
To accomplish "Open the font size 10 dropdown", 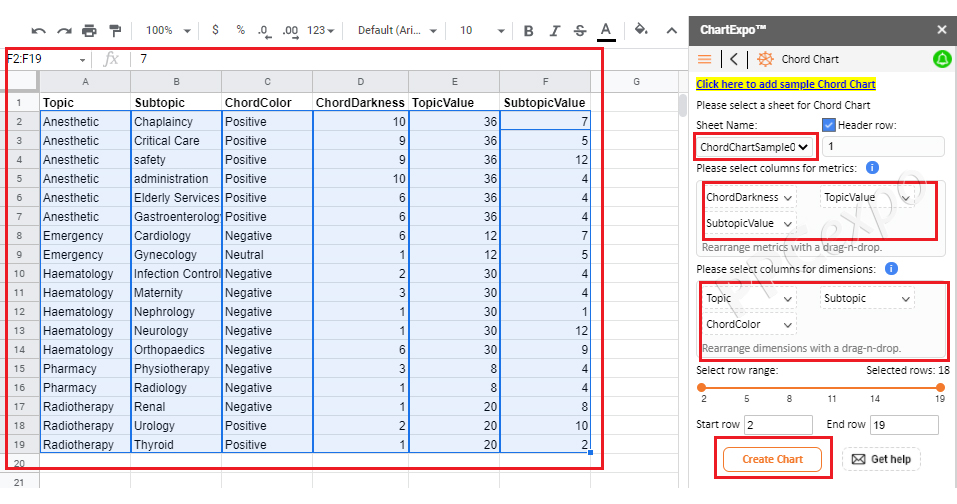I will 480,31.
